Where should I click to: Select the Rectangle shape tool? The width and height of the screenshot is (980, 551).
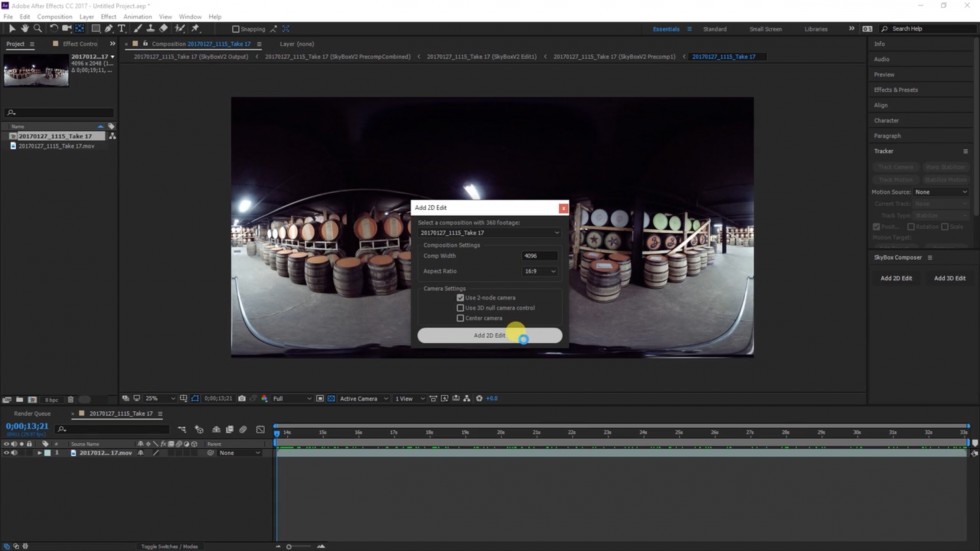click(95, 29)
